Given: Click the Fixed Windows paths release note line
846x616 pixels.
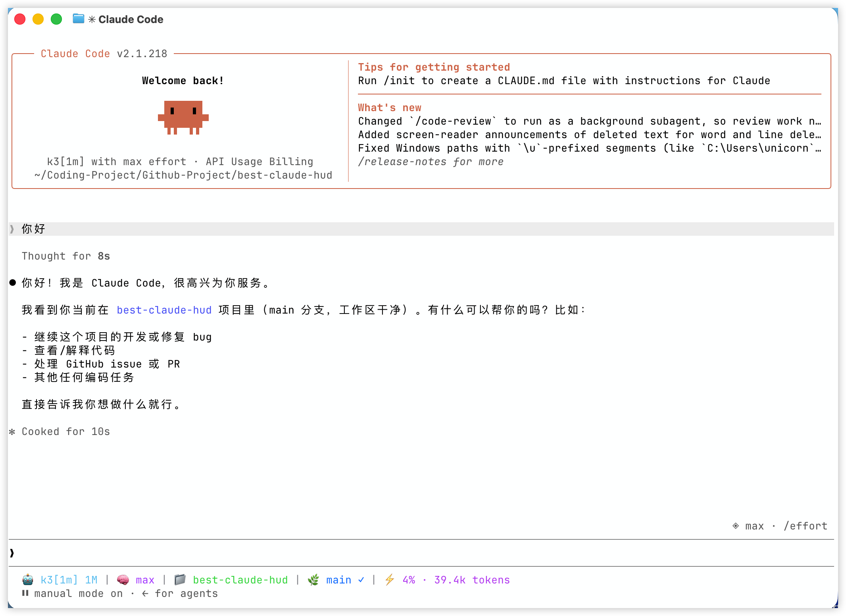Looking at the screenshot, I should (590, 148).
